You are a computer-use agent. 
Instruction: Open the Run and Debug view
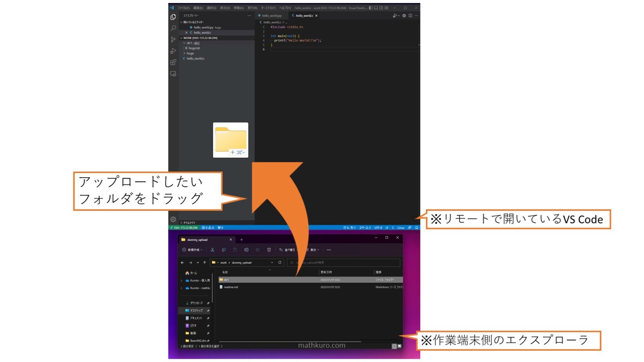click(x=172, y=51)
